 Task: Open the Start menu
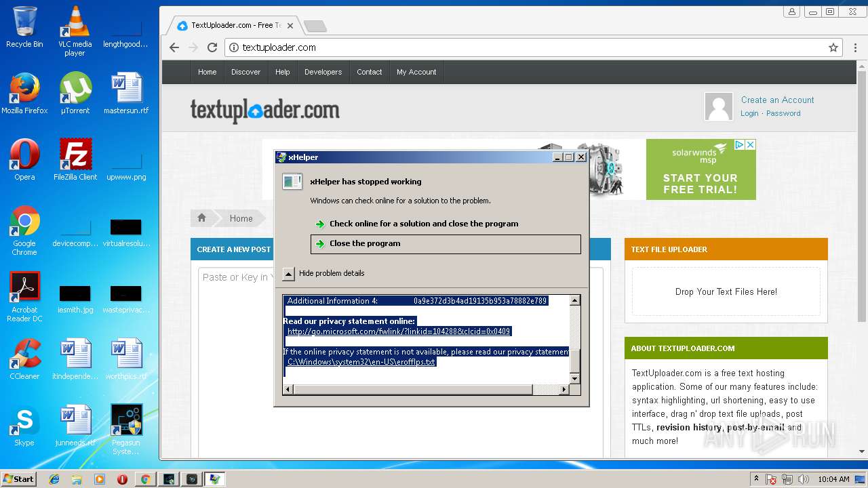(x=19, y=479)
